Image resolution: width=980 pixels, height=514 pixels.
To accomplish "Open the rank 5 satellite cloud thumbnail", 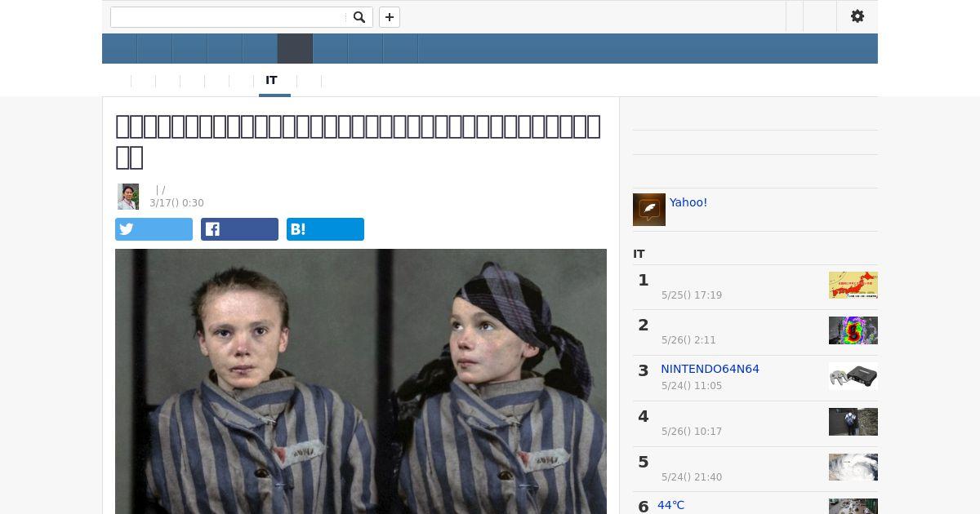I will [853, 467].
